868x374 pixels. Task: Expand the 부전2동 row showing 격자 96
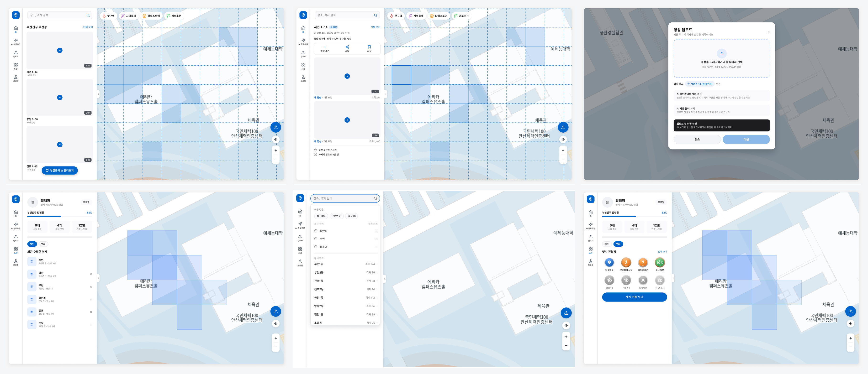[345, 273]
